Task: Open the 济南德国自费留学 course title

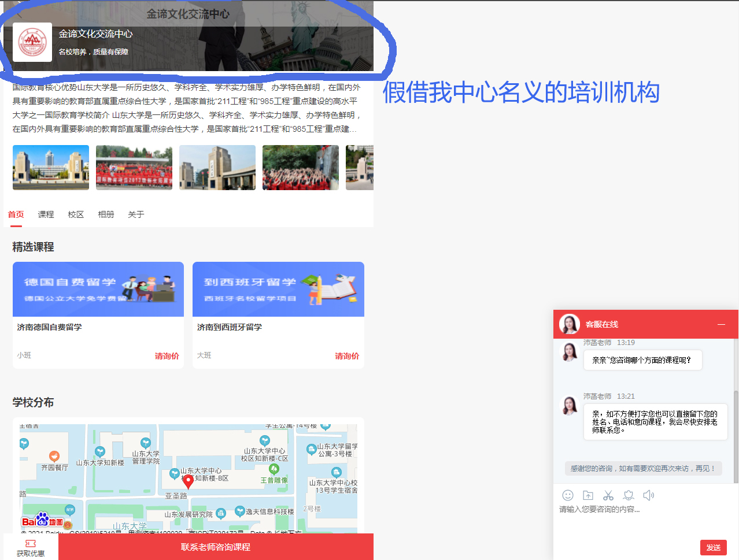Action: [50, 327]
